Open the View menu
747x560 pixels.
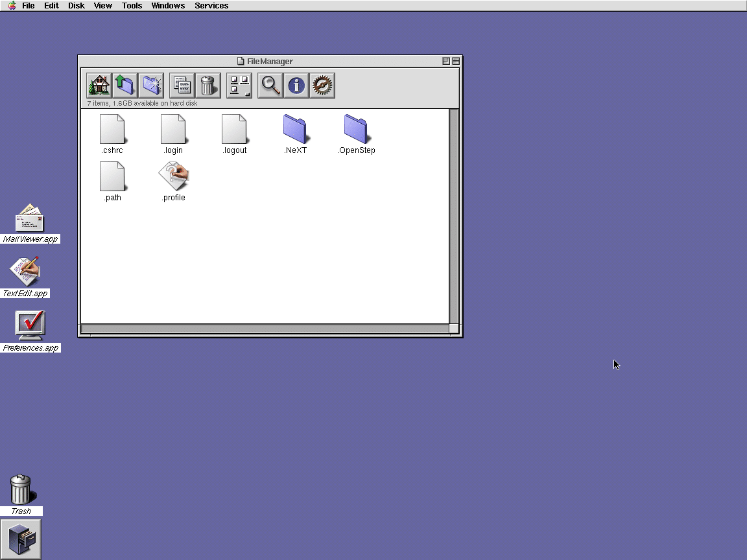pyautogui.click(x=103, y=6)
